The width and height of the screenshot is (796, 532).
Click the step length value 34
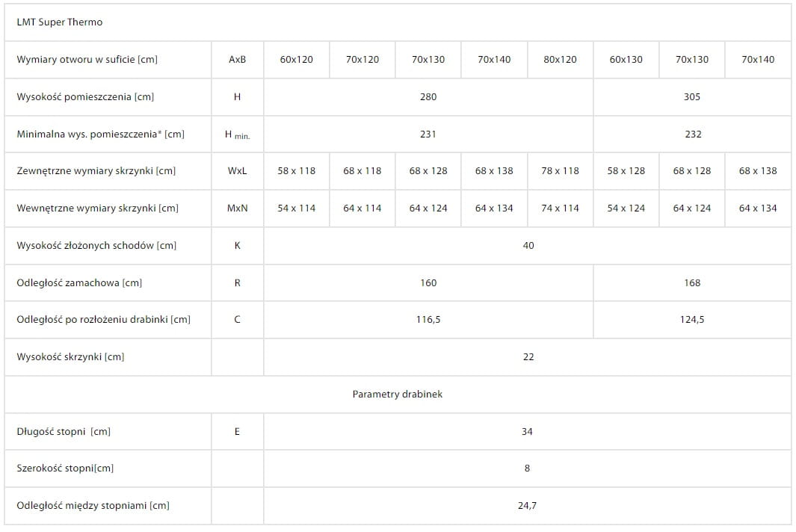(528, 432)
